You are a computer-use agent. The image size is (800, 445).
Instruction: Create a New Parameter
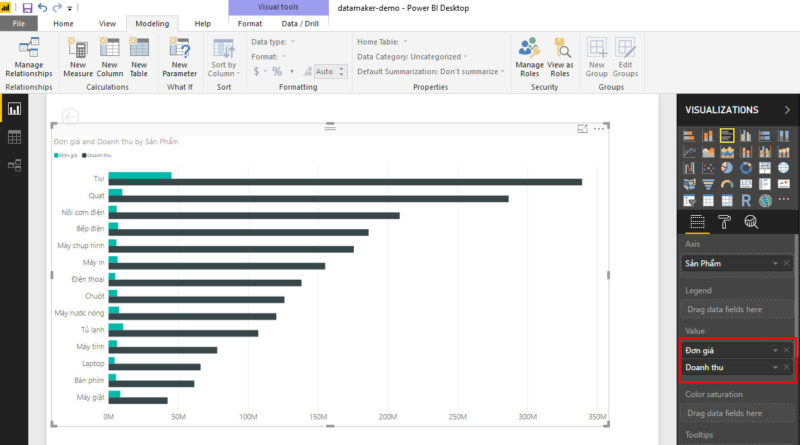coord(180,56)
